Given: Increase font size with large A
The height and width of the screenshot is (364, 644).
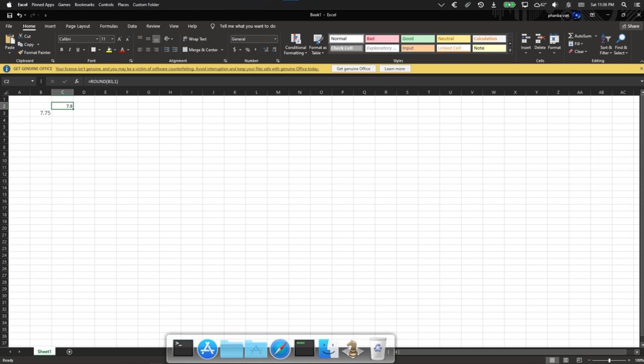Looking at the screenshot, I should click(119, 39).
